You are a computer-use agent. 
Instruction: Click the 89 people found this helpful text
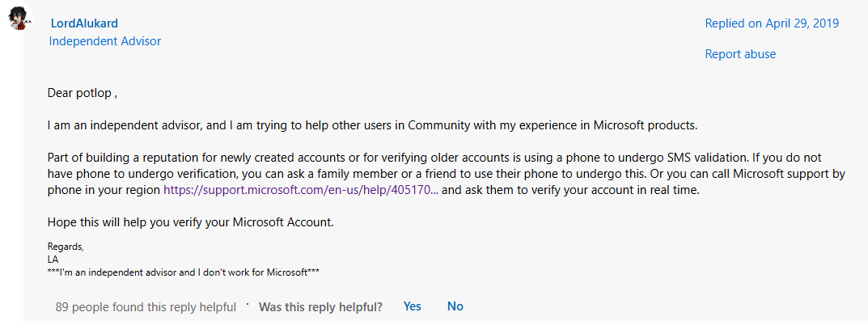pos(146,307)
